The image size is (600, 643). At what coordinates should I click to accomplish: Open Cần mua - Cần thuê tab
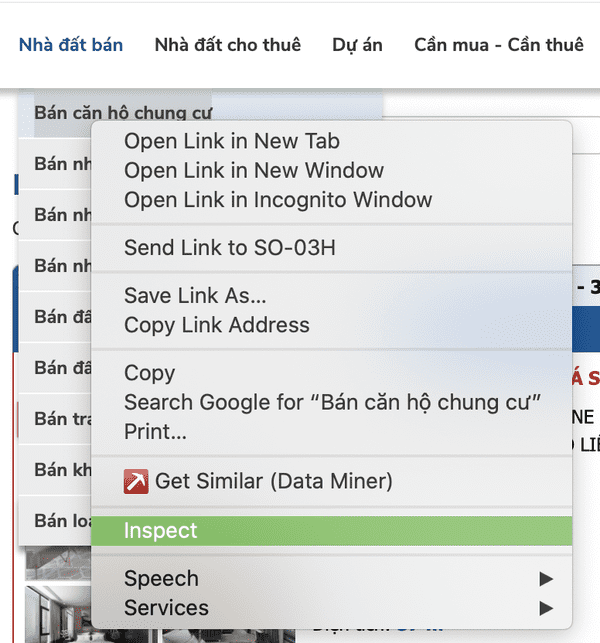click(x=498, y=45)
